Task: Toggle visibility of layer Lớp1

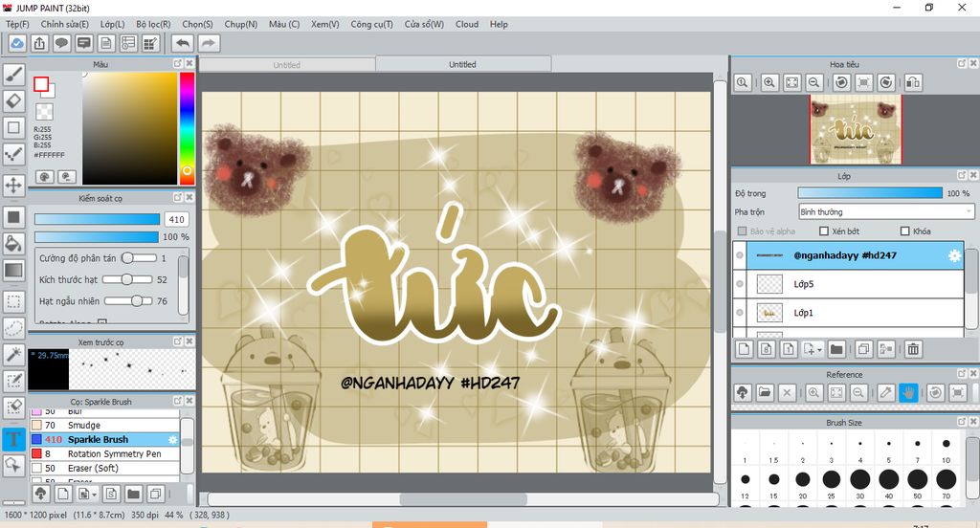Action: coord(740,313)
